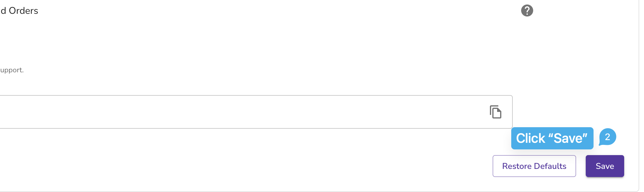
Task: Confirm changes with the Save button
Action: coord(605,166)
